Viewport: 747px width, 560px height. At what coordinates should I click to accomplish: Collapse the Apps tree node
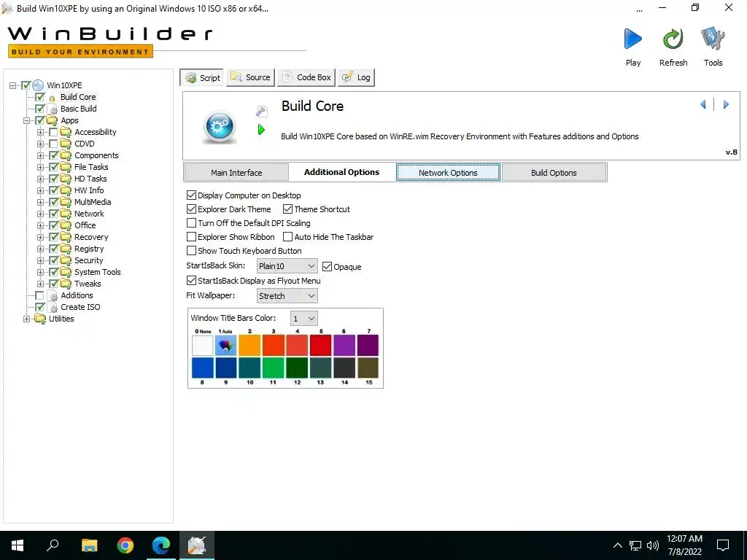point(27,120)
